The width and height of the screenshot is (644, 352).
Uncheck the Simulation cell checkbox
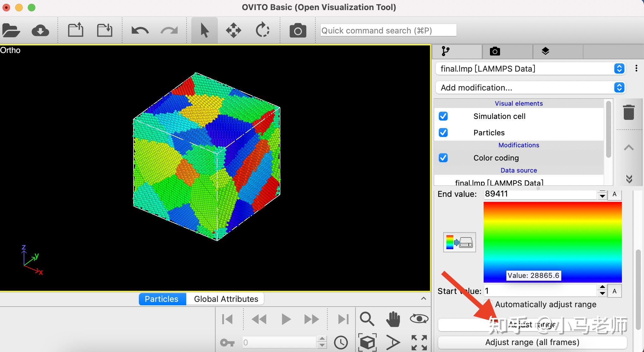(x=443, y=116)
